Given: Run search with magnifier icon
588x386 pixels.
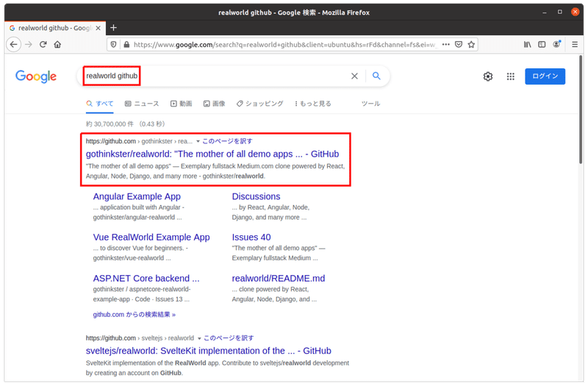Looking at the screenshot, I should (x=376, y=76).
